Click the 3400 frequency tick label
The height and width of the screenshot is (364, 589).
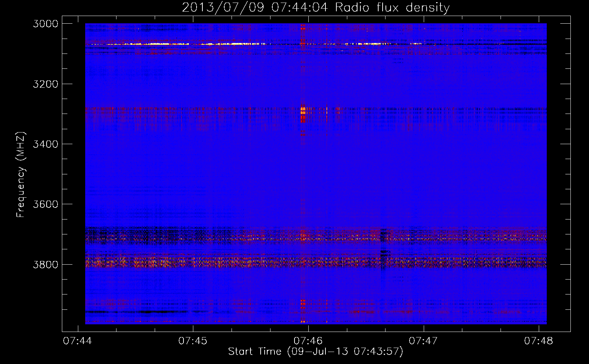46,144
